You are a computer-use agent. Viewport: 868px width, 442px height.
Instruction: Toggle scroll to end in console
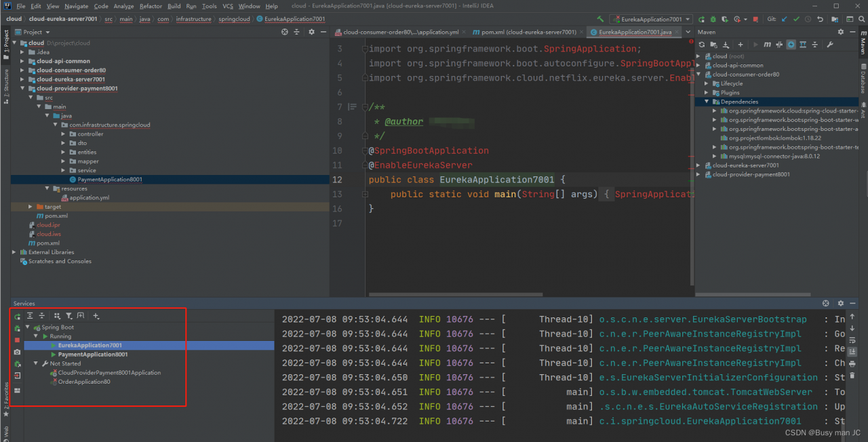(x=852, y=352)
